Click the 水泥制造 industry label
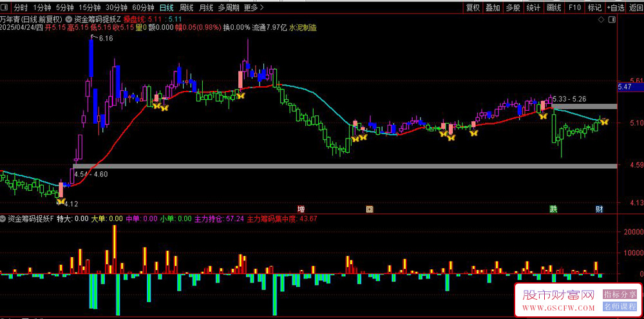This screenshot has height=319, width=644. click(303, 28)
